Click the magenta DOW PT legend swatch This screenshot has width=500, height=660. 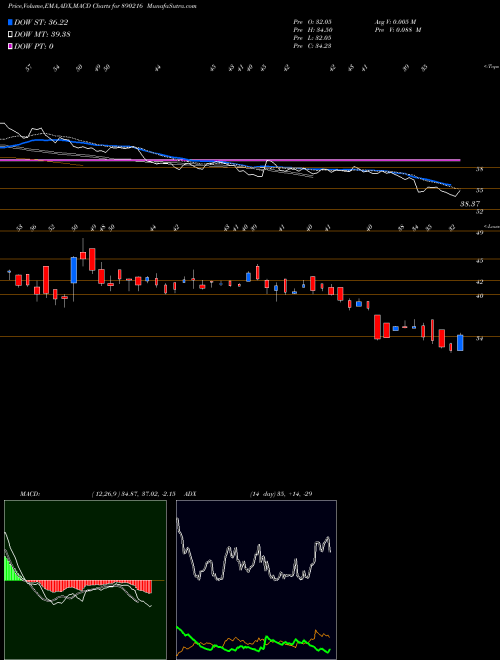click(11, 46)
